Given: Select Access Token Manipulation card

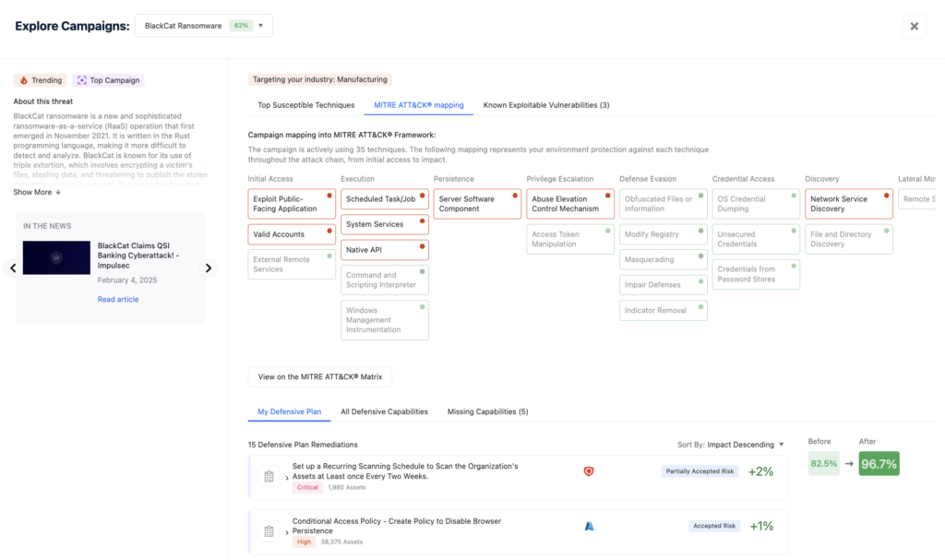Looking at the screenshot, I should click(570, 239).
